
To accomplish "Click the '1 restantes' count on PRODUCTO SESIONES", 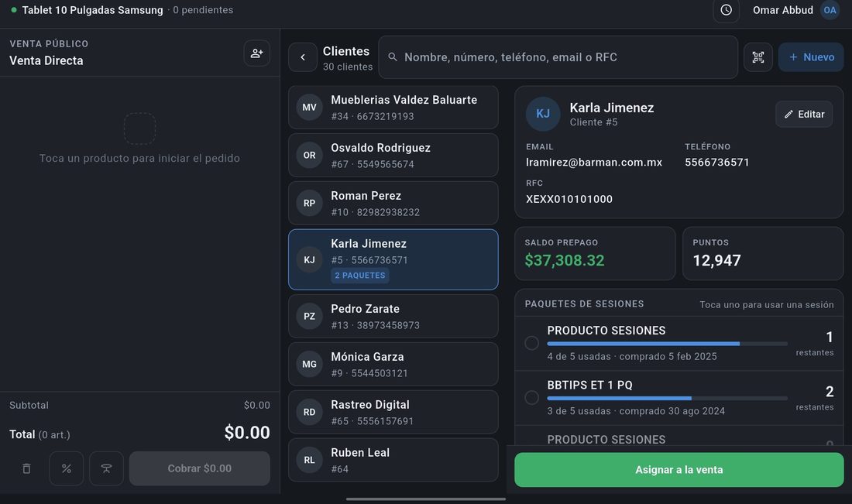I will click(815, 344).
